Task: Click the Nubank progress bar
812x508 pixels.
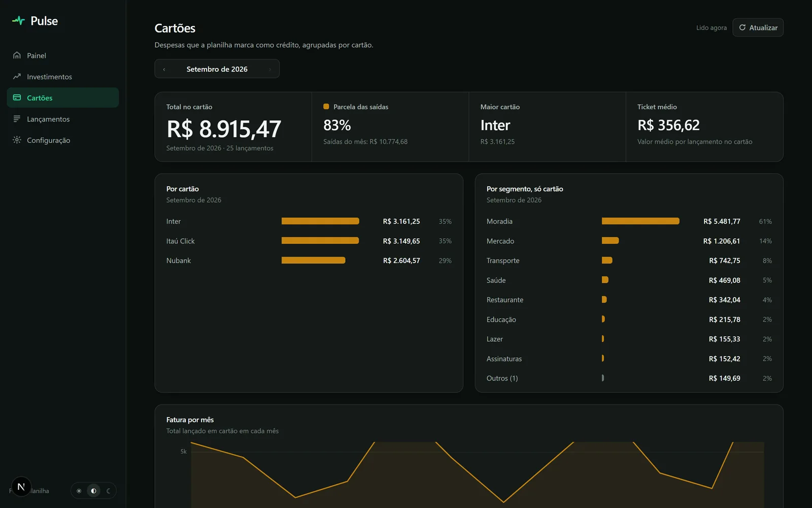Action: 314,260
